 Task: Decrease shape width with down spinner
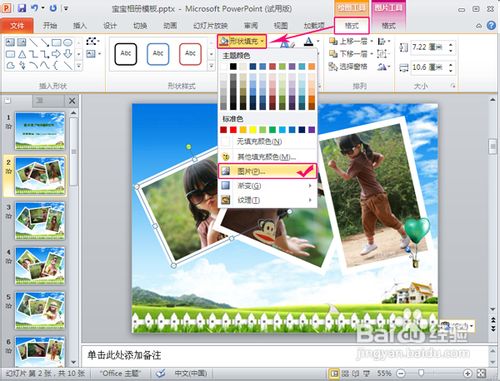coord(451,71)
